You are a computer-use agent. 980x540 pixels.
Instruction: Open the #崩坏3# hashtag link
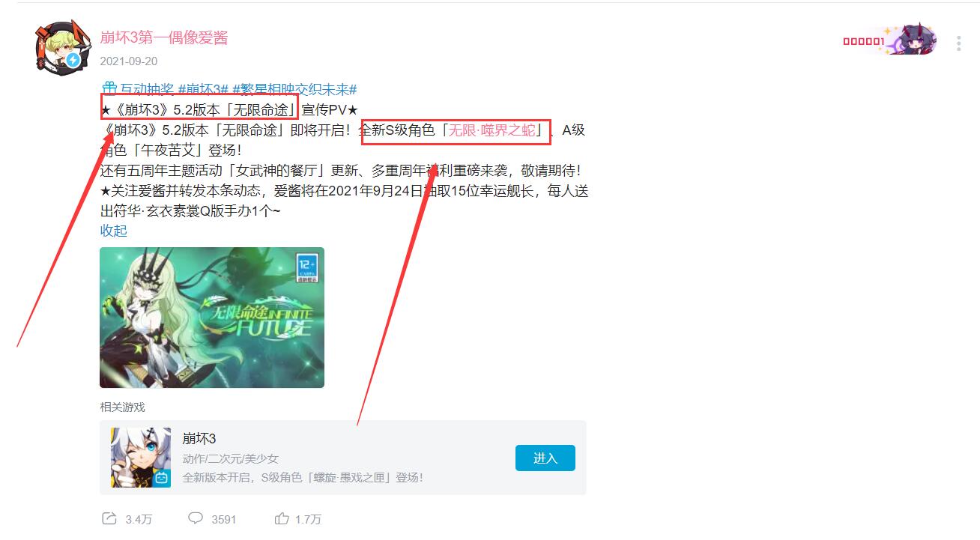pyautogui.click(x=202, y=89)
